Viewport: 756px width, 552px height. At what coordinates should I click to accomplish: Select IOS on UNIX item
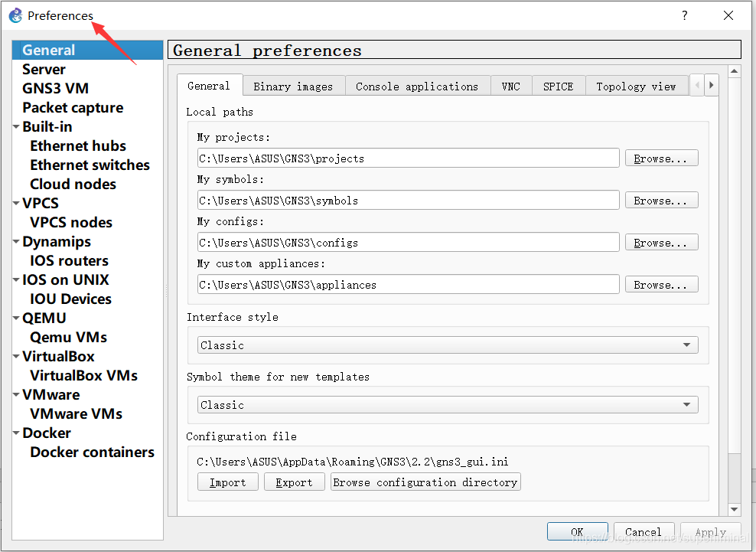[66, 280]
